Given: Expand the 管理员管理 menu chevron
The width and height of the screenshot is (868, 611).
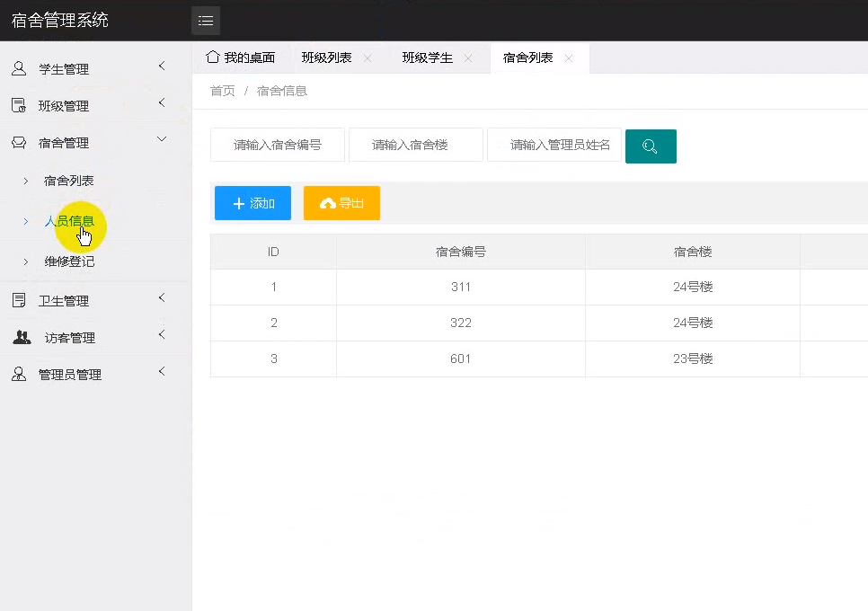Looking at the screenshot, I should [162, 371].
